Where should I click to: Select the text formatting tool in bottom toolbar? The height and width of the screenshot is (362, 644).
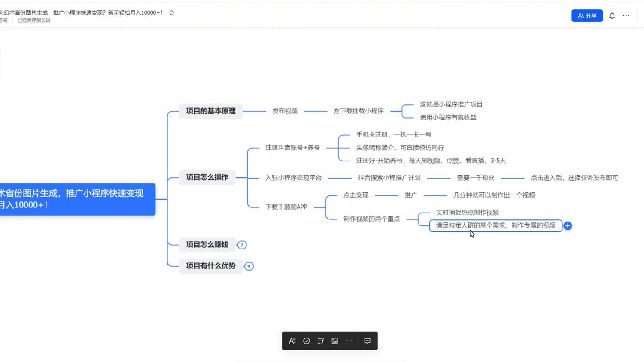pyautogui.click(x=292, y=341)
